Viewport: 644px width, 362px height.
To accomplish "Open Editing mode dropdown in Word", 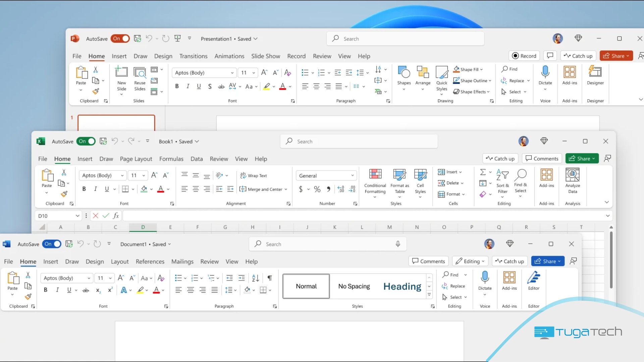I will coord(471,261).
